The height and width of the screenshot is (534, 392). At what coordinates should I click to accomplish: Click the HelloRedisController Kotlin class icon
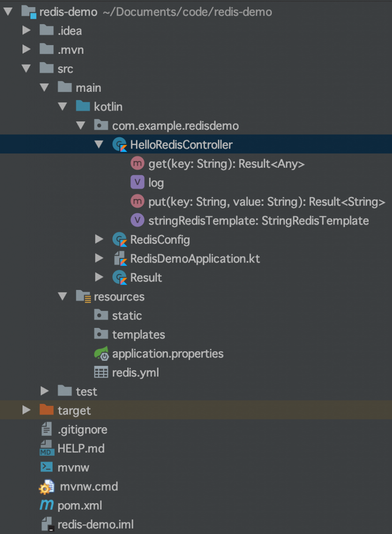(x=120, y=145)
